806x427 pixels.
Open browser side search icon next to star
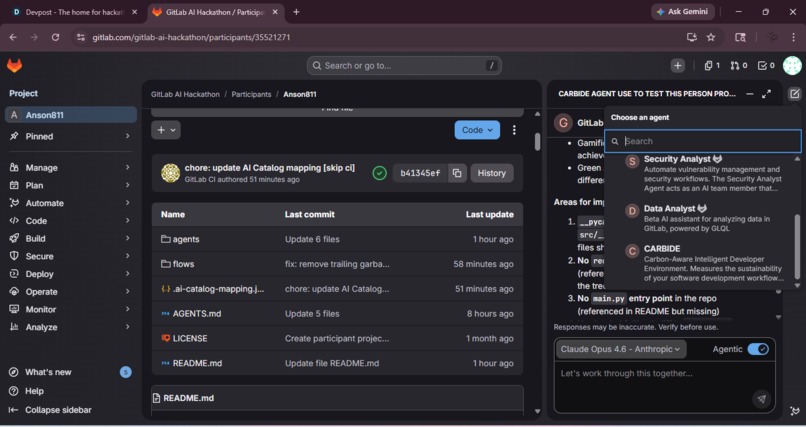click(x=740, y=37)
